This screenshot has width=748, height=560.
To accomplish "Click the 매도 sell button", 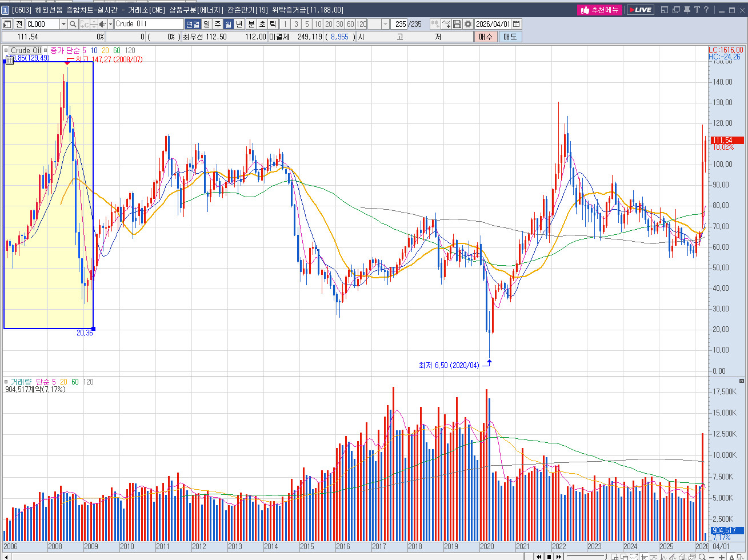I will 510,37.
